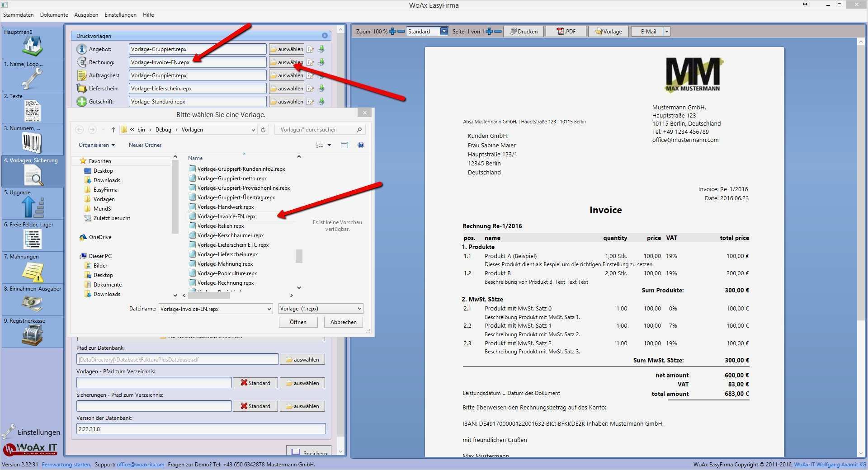Click Neuer Ordner in the file dialog
868x470 pixels.
click(145, 145)
